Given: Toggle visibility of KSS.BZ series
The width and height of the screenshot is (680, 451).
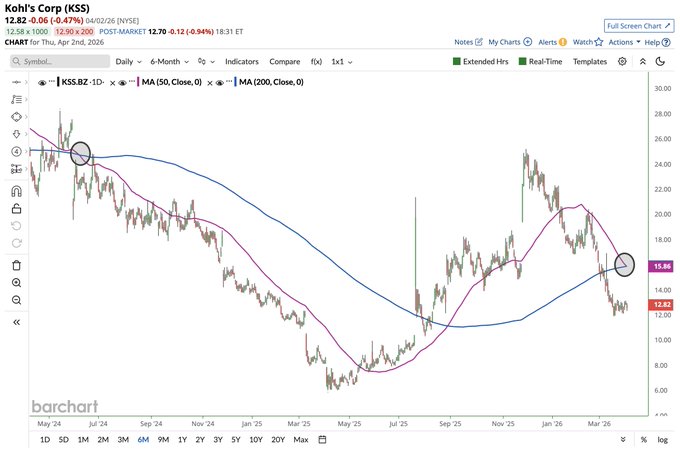Looking at the screenshot, I should pyautogui.click(x=42, y=82).
